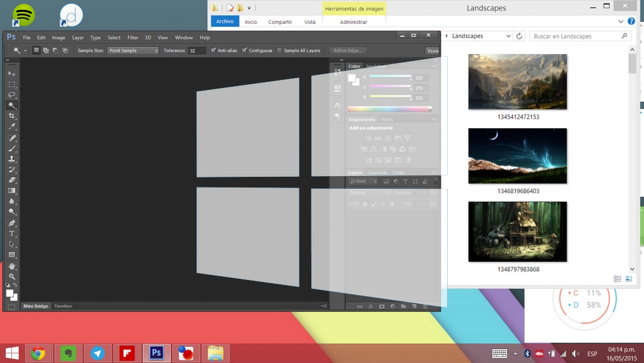Toggle Quick Mask mode
The width and height of the screenshot is (644, 363).
(x=11, y=307)
